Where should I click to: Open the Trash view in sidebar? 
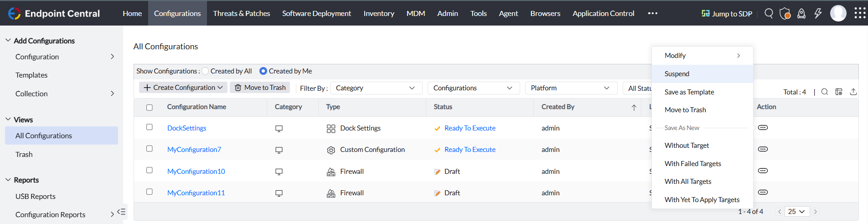coord(24,154)
